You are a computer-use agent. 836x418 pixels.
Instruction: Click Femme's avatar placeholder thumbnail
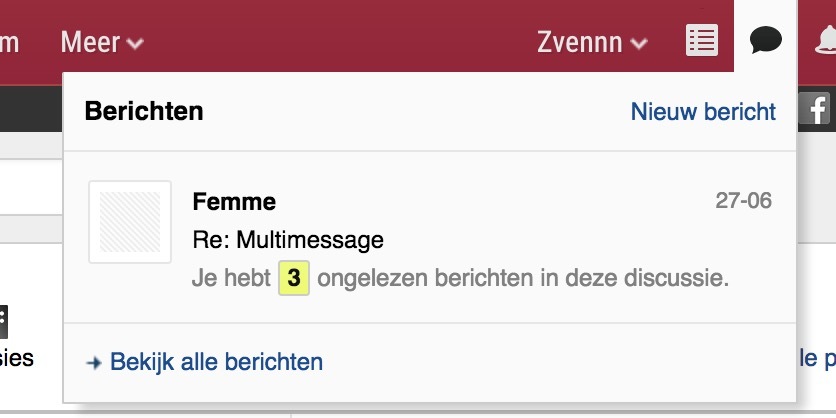point(130,222)
